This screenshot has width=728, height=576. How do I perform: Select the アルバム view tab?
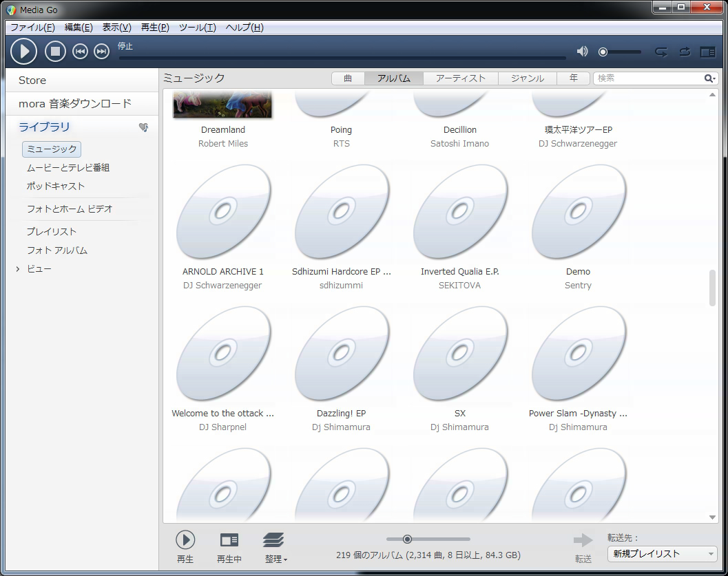[x=394, y=78]
